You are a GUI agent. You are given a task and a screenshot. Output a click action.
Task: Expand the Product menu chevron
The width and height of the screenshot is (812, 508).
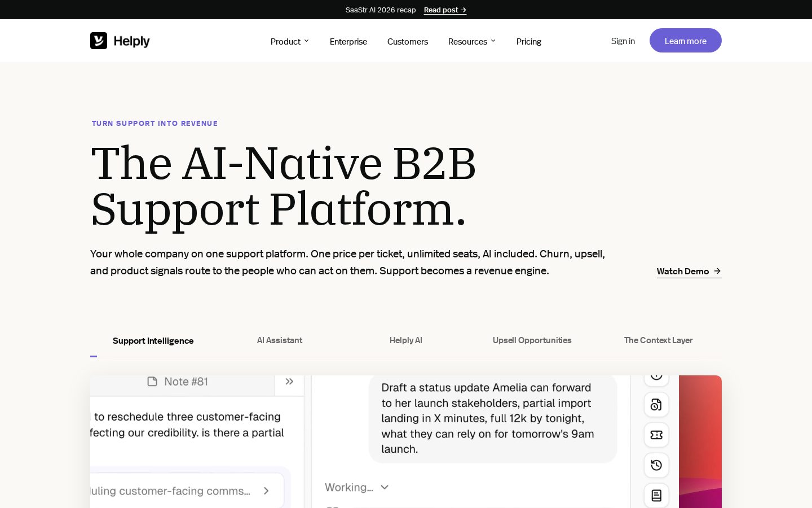tap(306, 41)
